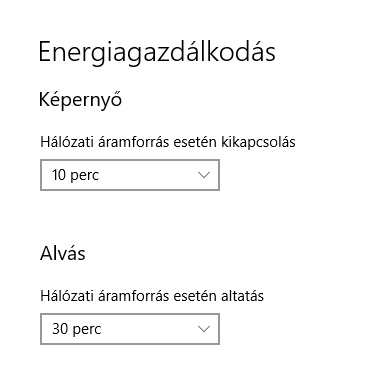The width and height of the screenshot is (366, 391).
Task: Click the 'Hálózati áramforrás esetén altatás' label
Action: point(152,296)
